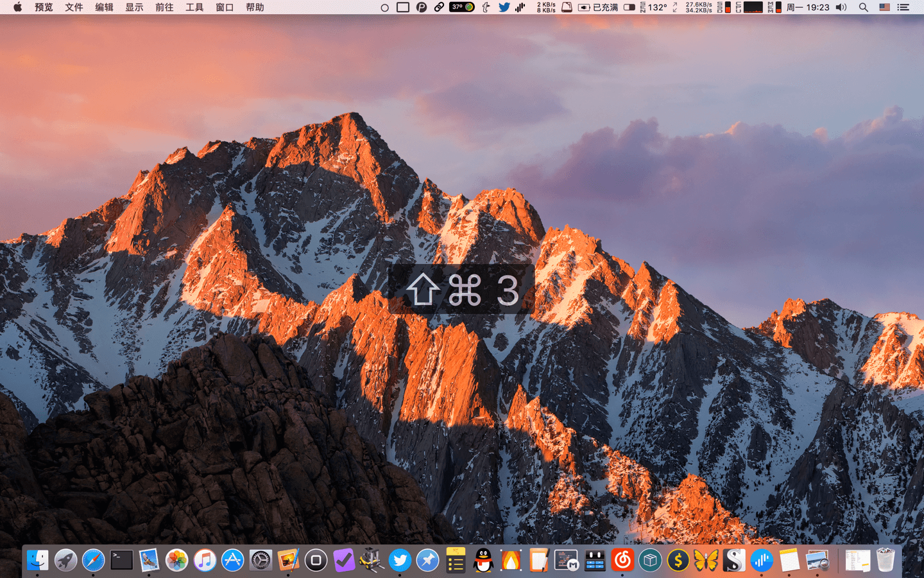Open Spotlight search magnifier
The image size is (924, 578).
pos(864,7)
